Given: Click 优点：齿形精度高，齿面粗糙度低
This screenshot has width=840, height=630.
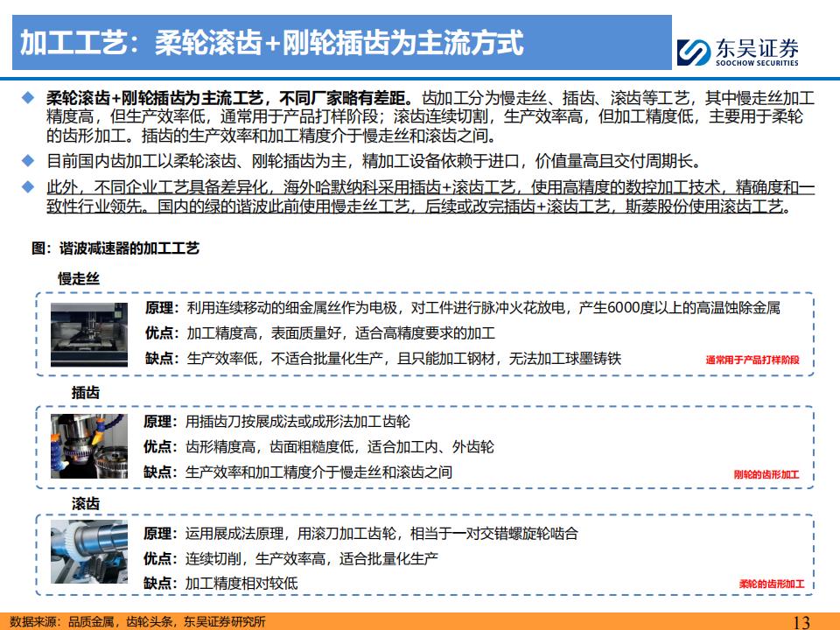Looking at the screenshot, I should [318, 447].
